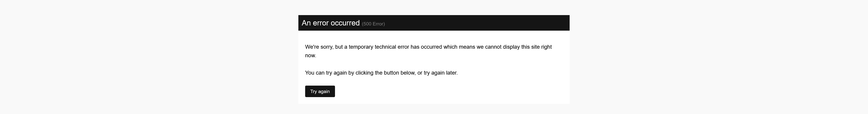Click the words "You can try again"
The height and width of the screenshot is (114, 868).
click(x=326, y=73)
